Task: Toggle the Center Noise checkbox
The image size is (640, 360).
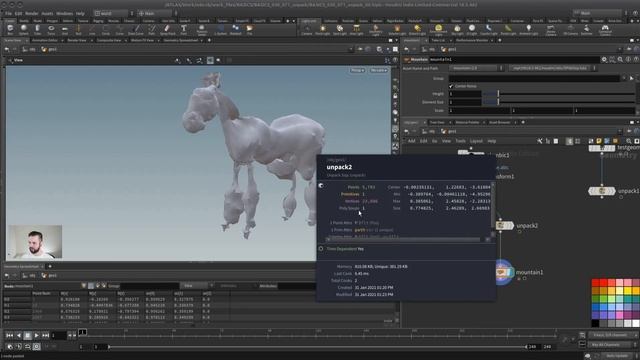Action: pyautogui.click(x=451, y=86)
